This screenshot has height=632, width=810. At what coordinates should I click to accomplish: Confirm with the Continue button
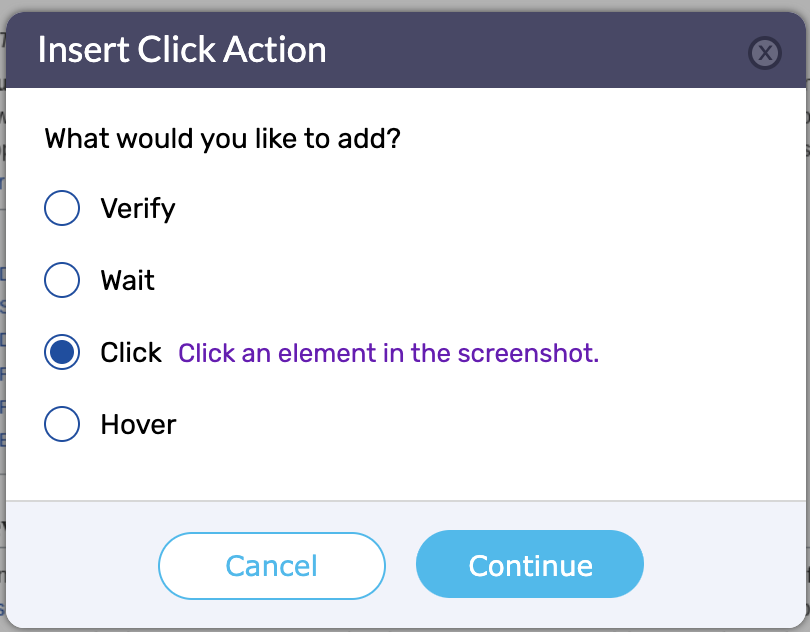click(530, 564)
